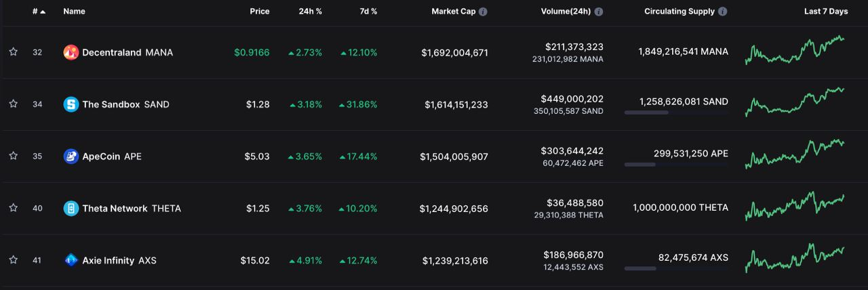Sort by the Name column header
The width and height of the screenshot is (868, 290).
[74, 12]
